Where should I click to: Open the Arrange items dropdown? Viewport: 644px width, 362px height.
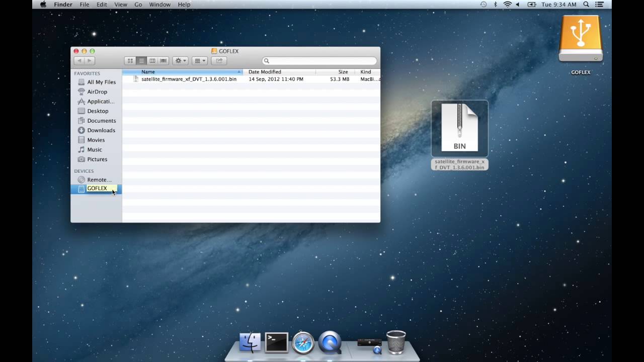(200, 61)
